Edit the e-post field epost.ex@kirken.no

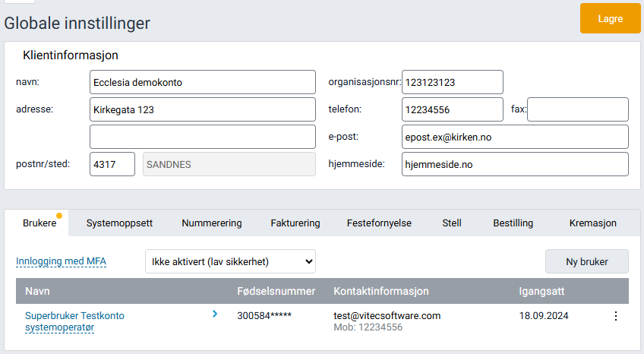(x=515, y=137)
